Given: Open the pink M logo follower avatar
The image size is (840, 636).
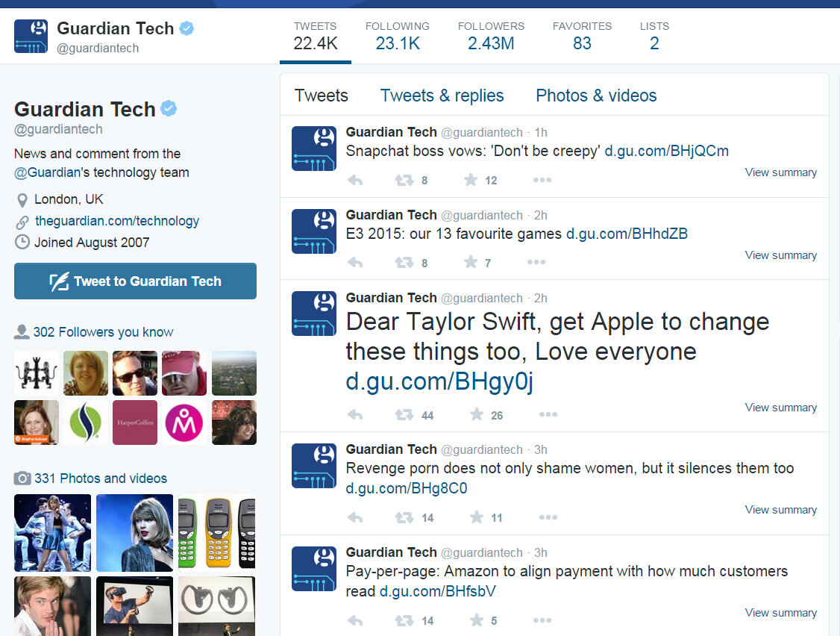Looking at the screenshot, I should [x=184, y=423].
